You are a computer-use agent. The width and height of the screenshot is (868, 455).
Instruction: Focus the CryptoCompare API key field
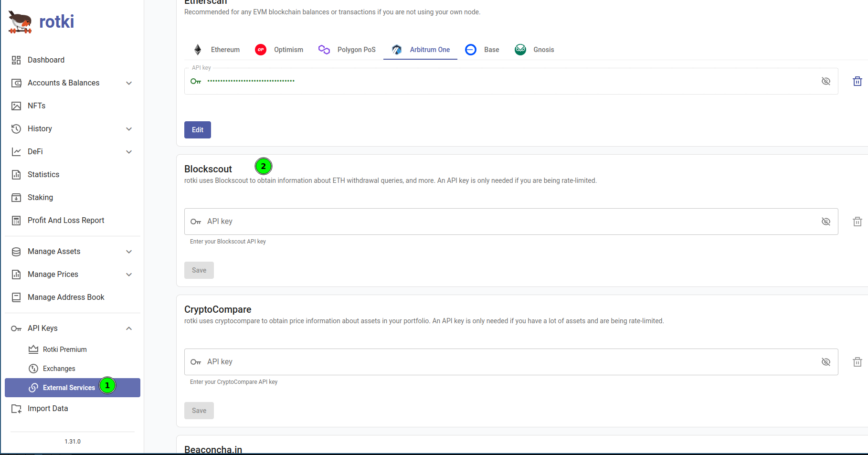pyautogui.click(x=511, y=362)
